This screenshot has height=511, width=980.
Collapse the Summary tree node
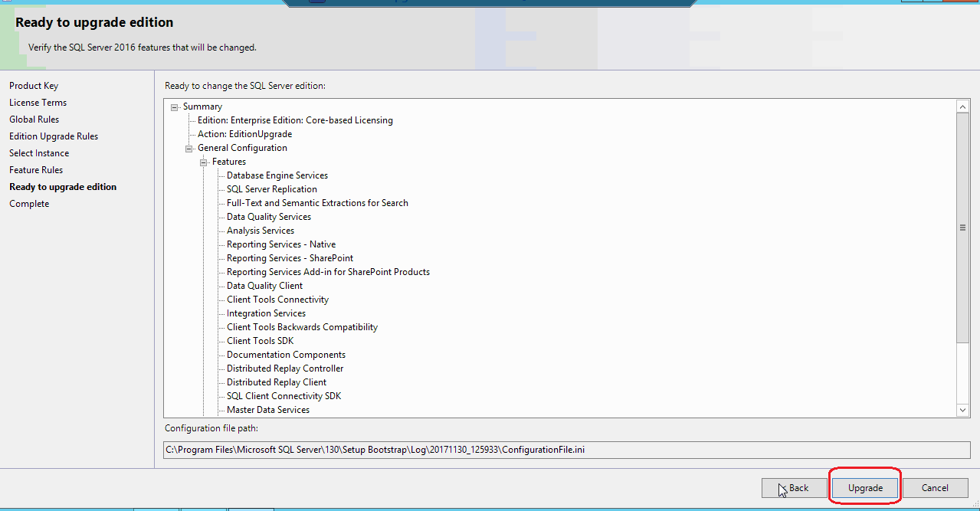[x=175, y=106]
